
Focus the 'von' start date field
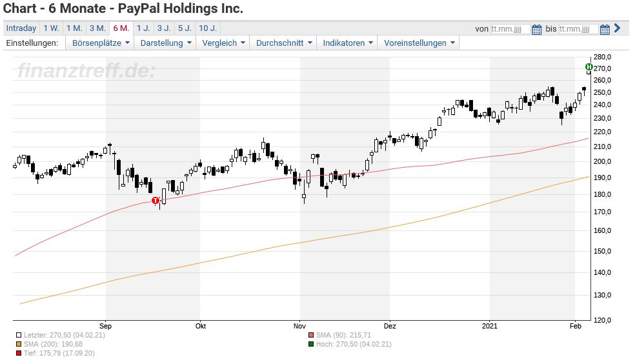(x=510, y=29)
